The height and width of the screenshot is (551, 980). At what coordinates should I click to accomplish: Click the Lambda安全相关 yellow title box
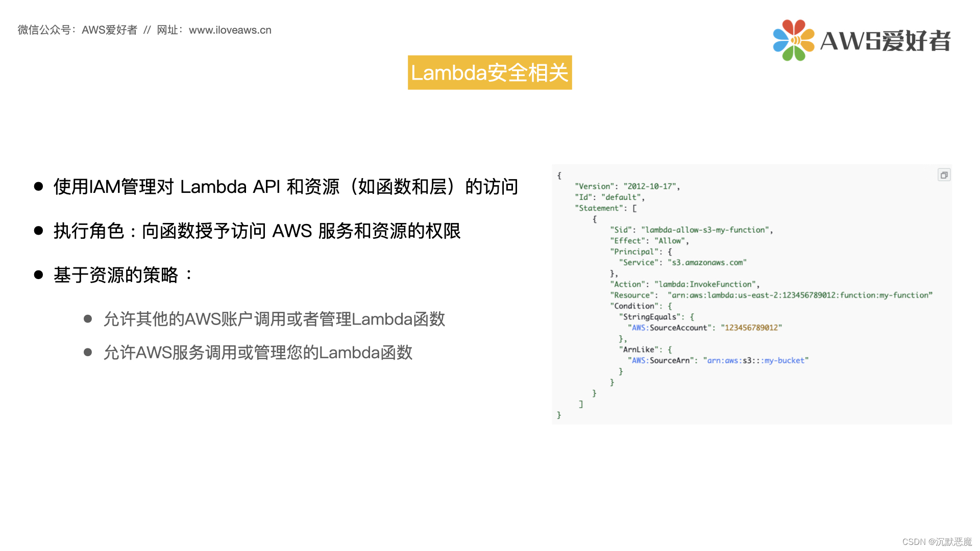pyautogui.click(x=489, y=72)
